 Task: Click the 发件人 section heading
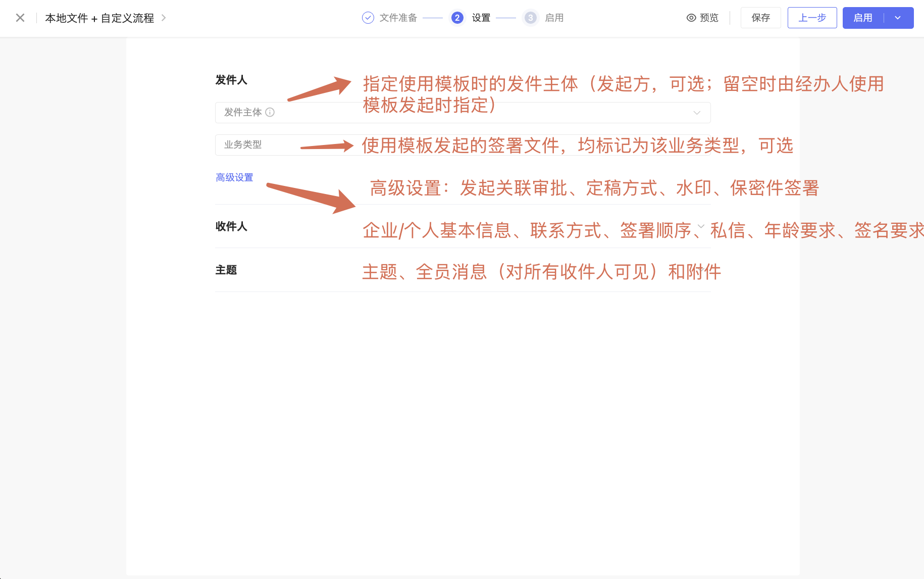point(231,80)
